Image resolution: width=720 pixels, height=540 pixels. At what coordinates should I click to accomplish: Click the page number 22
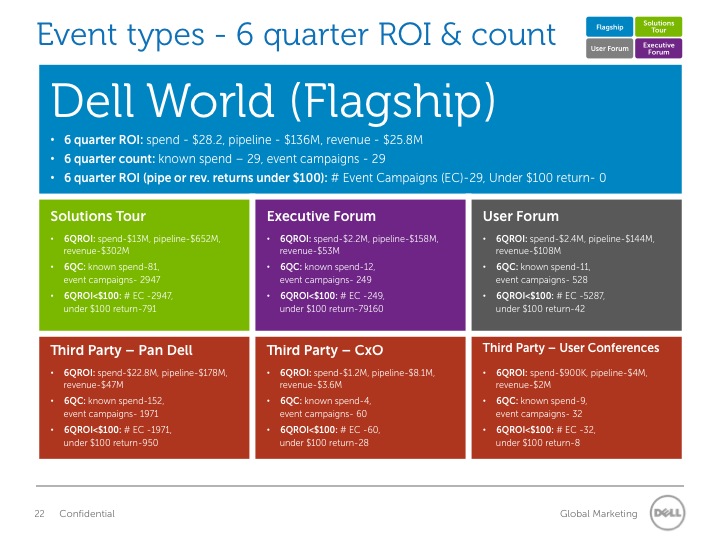(39, 513)
